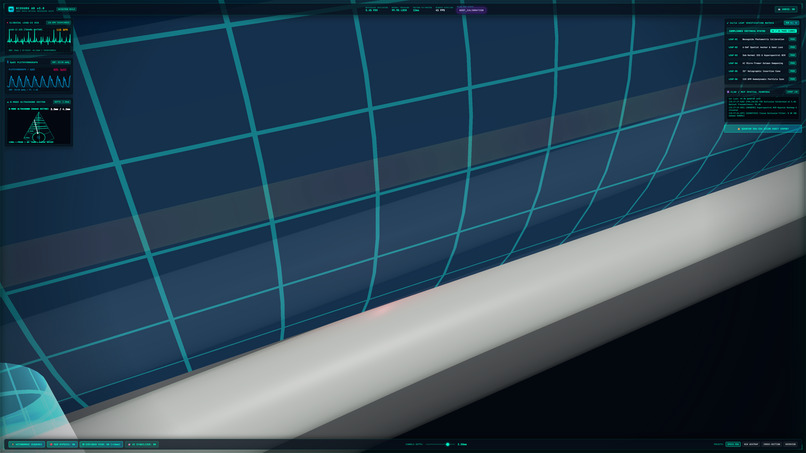Viewport: 806px width, 453px height.
Task: Click the purple reset calibration button in the top bar
Action: [471, 10]
